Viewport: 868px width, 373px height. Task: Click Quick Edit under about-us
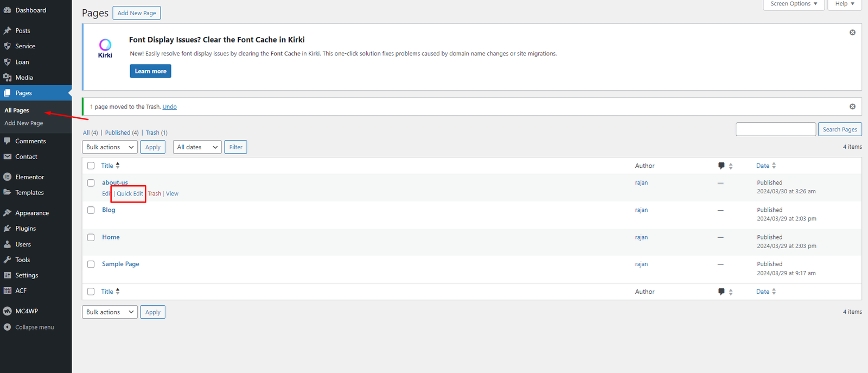(x=130, y=194)
